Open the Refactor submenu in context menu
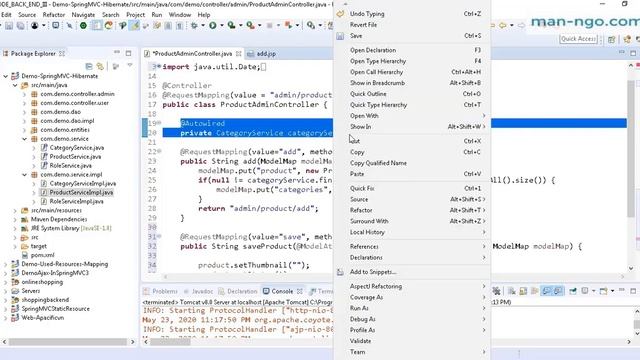 pyautogui.click(x=412, y=210)
